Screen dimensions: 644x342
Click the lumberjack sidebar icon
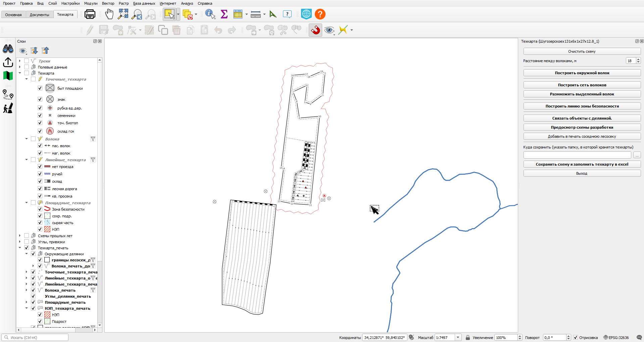click(8, 108)
